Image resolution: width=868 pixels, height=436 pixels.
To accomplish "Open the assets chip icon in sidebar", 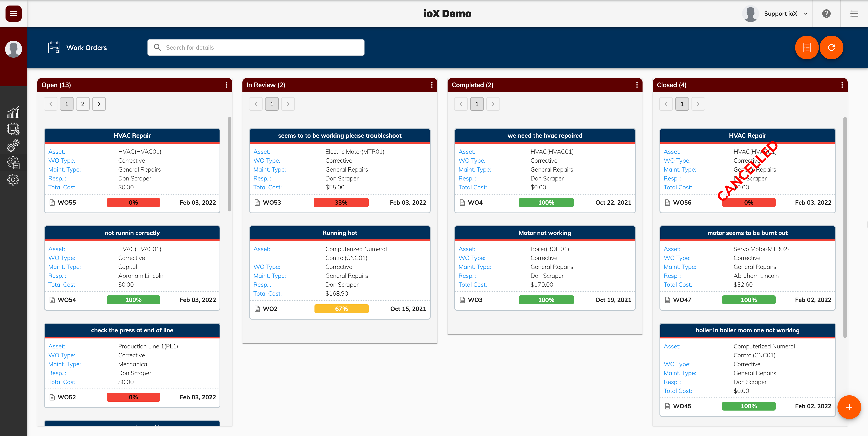I will pyautogui.click(x=14, y=129).
